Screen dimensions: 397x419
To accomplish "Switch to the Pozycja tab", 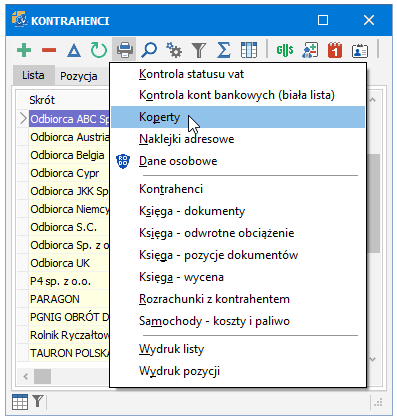I will (x=79, y=76).
